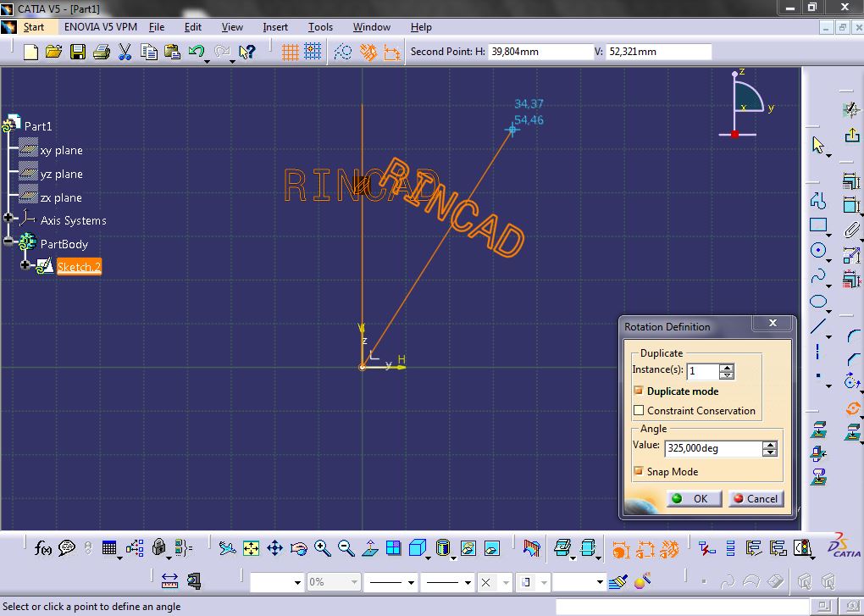Click the Undo arrow icon
864x616 pixels.
[x=197, y=52]
